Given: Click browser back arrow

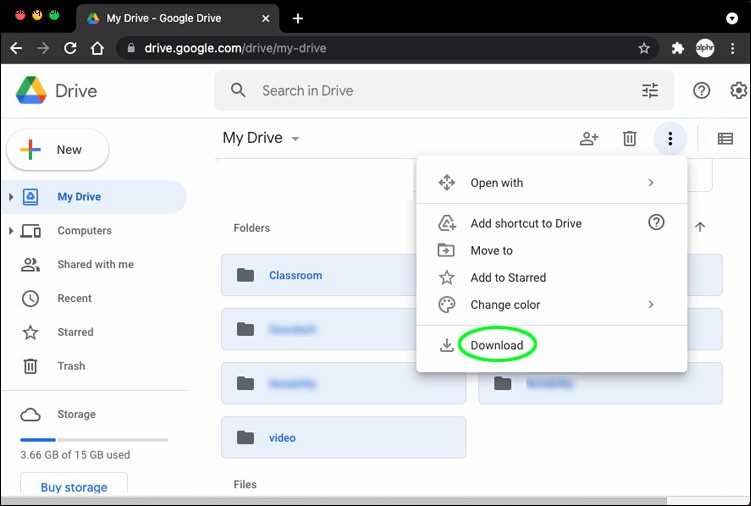Looking at the screenshot, I should (x=16, y=48).
